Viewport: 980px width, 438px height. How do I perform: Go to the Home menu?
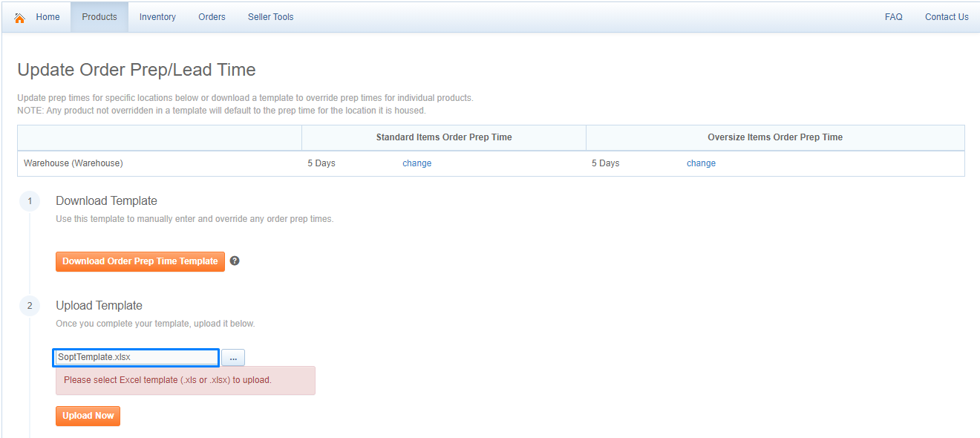[x=48, y=17]
